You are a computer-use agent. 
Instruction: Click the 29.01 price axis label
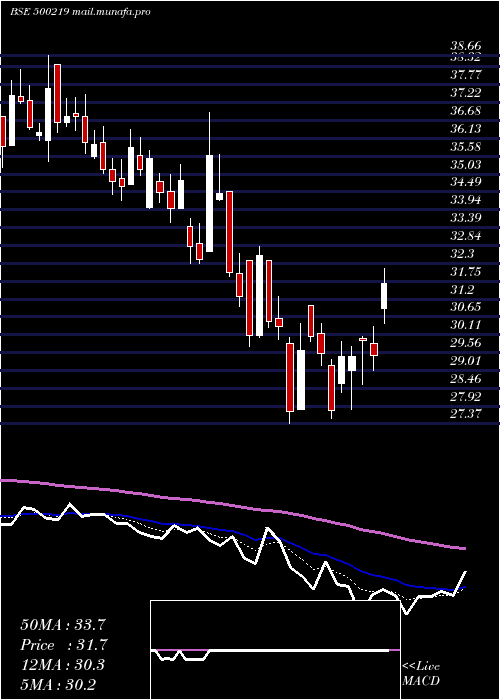pos(466,361)
